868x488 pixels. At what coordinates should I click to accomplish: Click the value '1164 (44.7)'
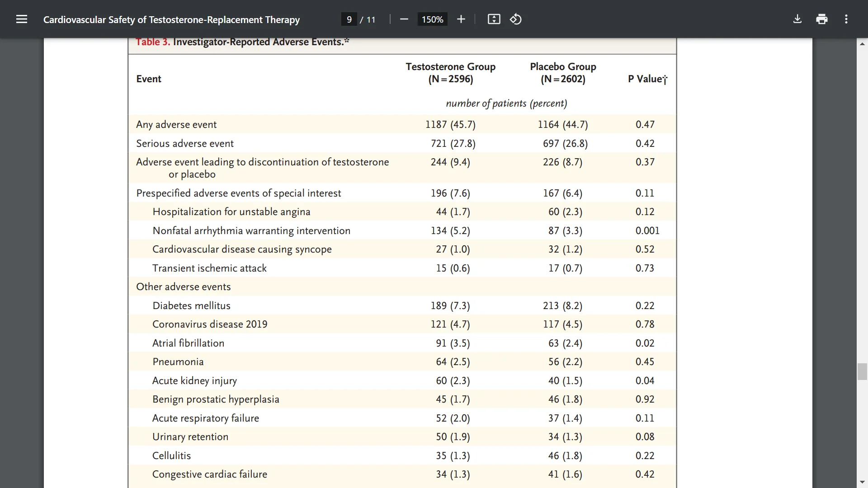(563, 125)
